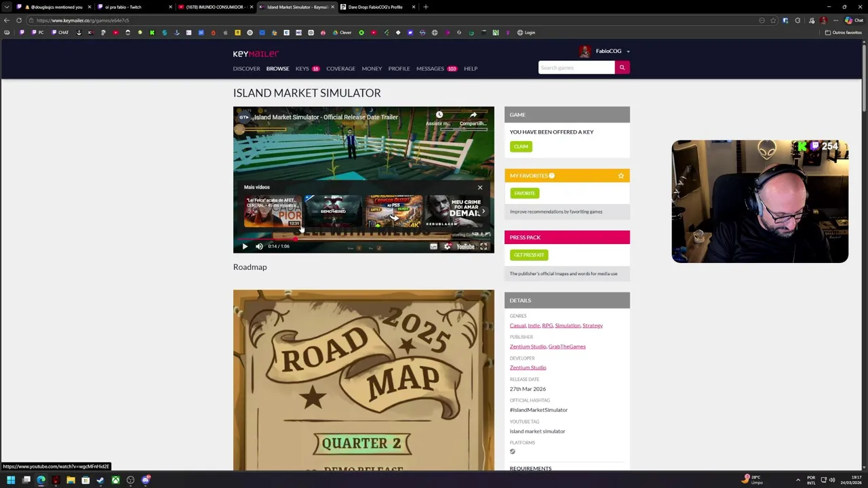Bookmark this page with the star icon
868x488 pixels.
(773, 20)
